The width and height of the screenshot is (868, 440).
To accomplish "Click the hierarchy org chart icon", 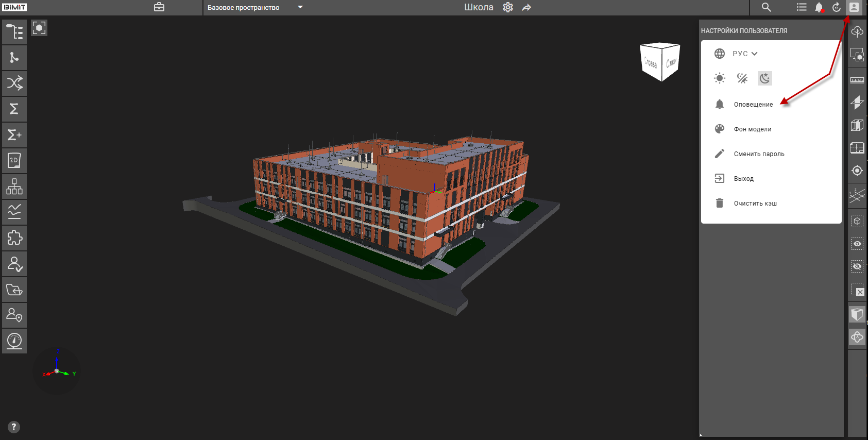I will click(x=14, y=187).
